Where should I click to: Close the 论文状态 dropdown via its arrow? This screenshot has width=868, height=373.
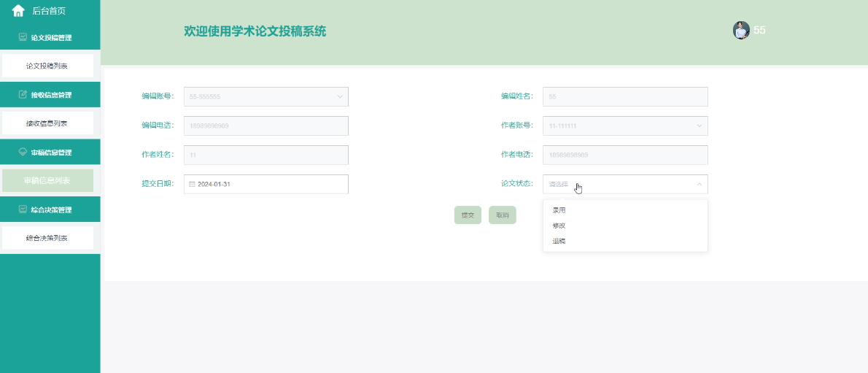[x=700, y=184]
